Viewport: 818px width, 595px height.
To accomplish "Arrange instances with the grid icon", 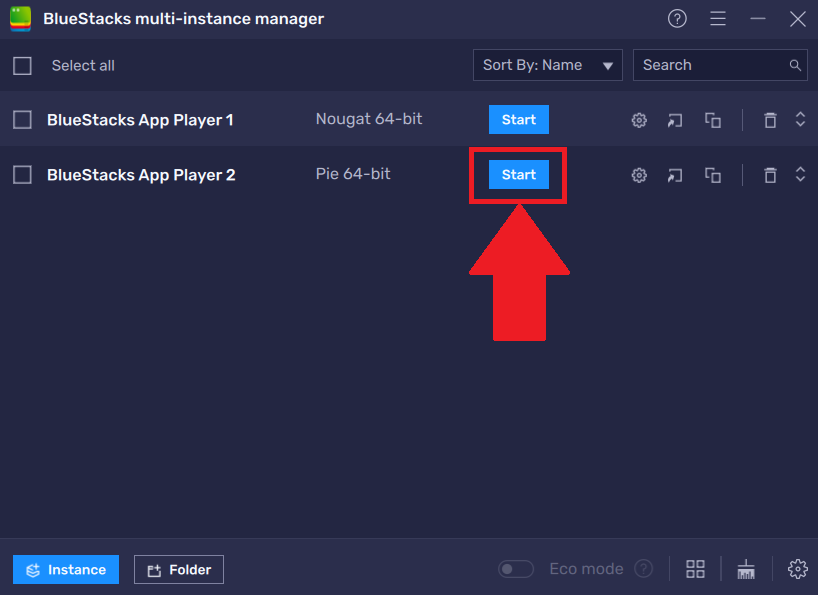I will point(695,569).
